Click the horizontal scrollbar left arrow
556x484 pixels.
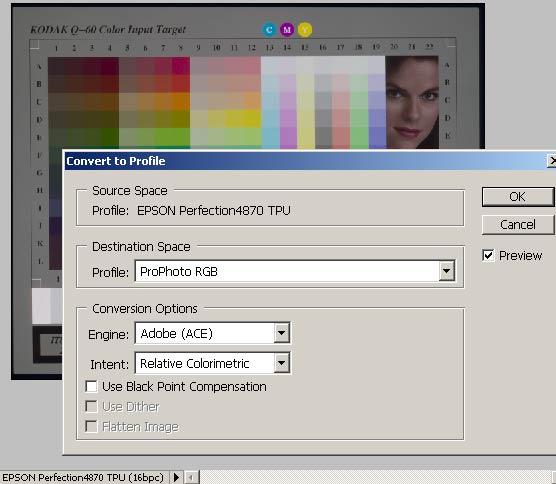tap(191, 478)
